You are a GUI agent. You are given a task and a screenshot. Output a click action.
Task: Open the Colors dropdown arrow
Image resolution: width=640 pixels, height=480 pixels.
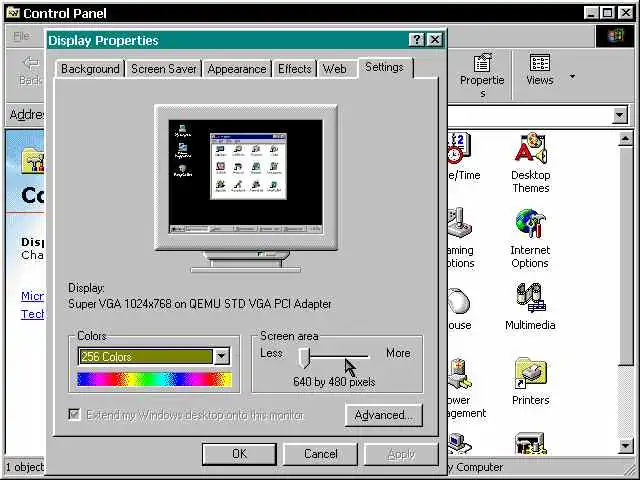click(222, 356)
